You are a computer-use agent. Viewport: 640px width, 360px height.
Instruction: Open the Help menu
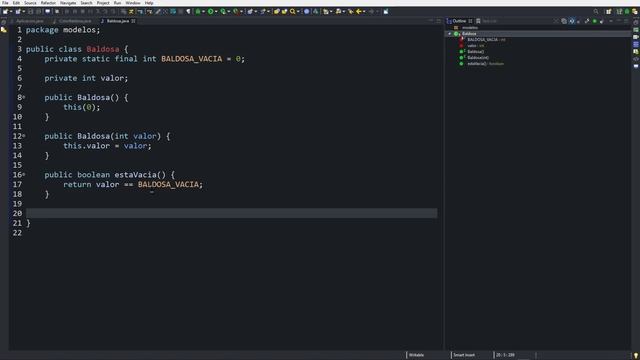149,3
